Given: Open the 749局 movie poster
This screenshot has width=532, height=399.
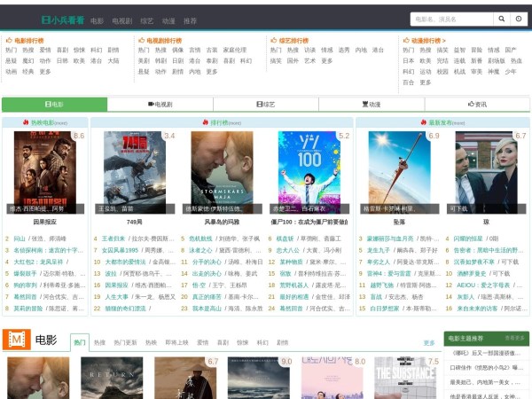Looking at the screenshot, I should pos(134,173).
